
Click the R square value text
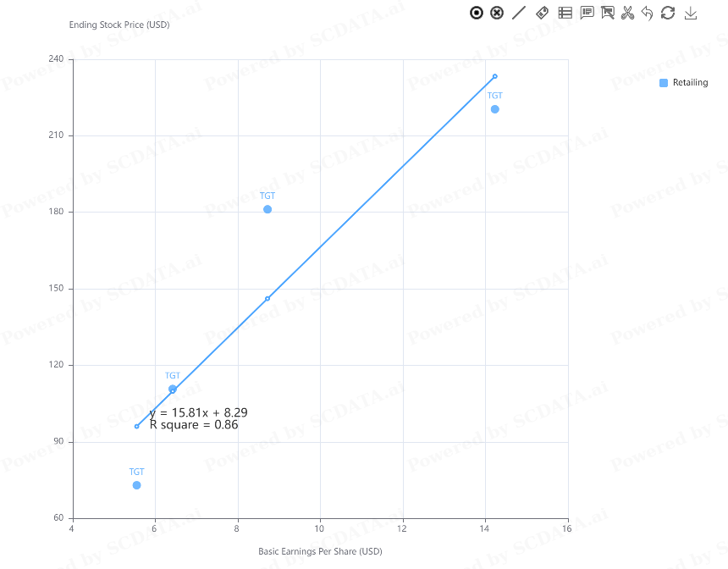coord(194,425)
